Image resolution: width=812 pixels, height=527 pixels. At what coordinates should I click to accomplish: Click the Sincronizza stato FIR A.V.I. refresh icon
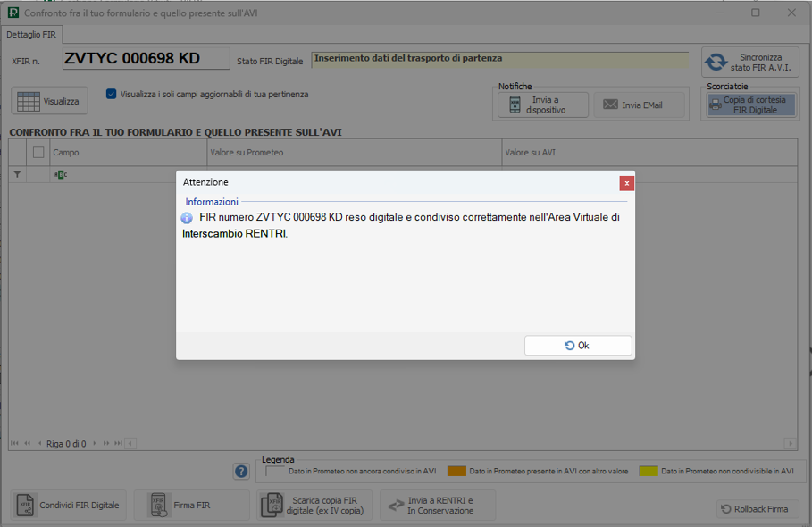click(x=716, y=63)
